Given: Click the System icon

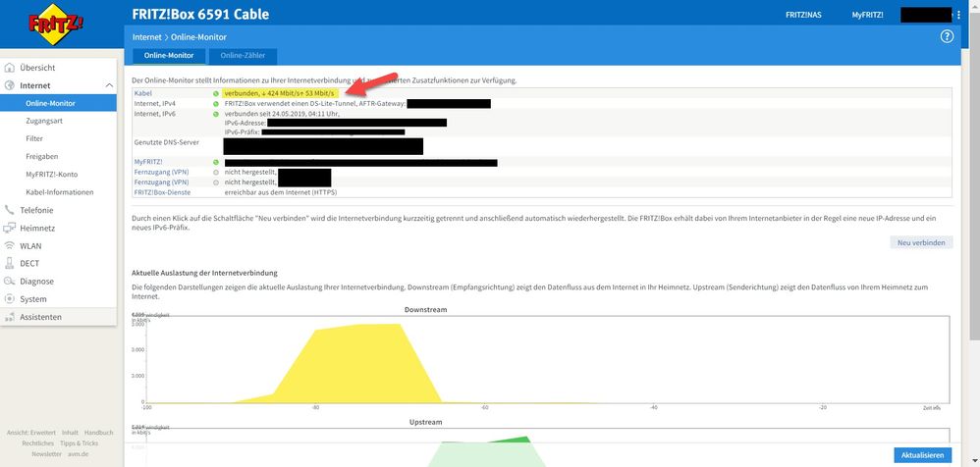Looking at the screenshot, I should [x=10, y=299].
